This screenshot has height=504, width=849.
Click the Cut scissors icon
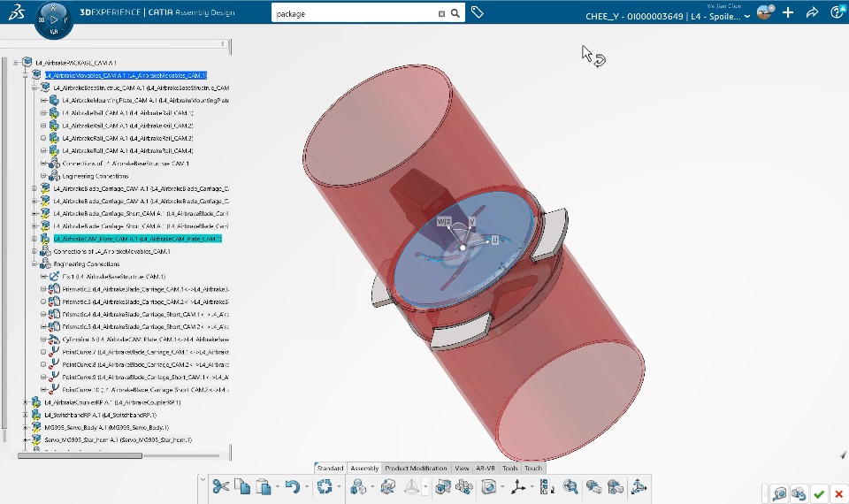220,486
